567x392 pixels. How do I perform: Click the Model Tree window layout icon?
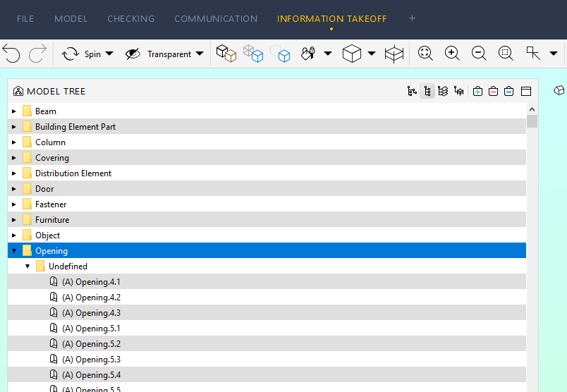point(526,91)
